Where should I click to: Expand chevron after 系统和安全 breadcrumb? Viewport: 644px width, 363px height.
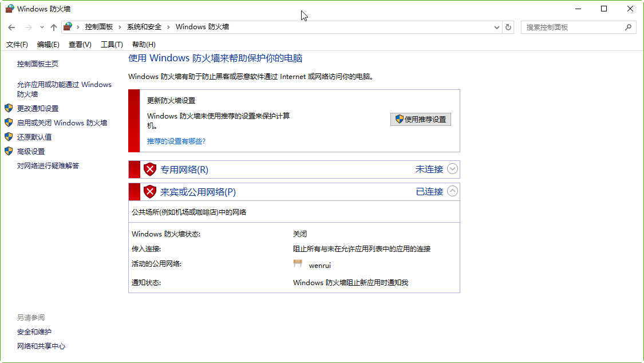pyautogui.click(x=168, y=27)
